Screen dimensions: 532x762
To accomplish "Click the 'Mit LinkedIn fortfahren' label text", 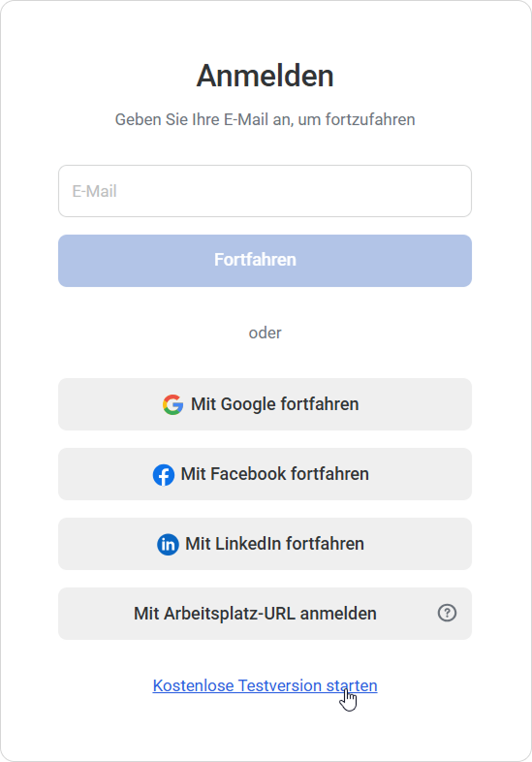I will coord(274,544).
